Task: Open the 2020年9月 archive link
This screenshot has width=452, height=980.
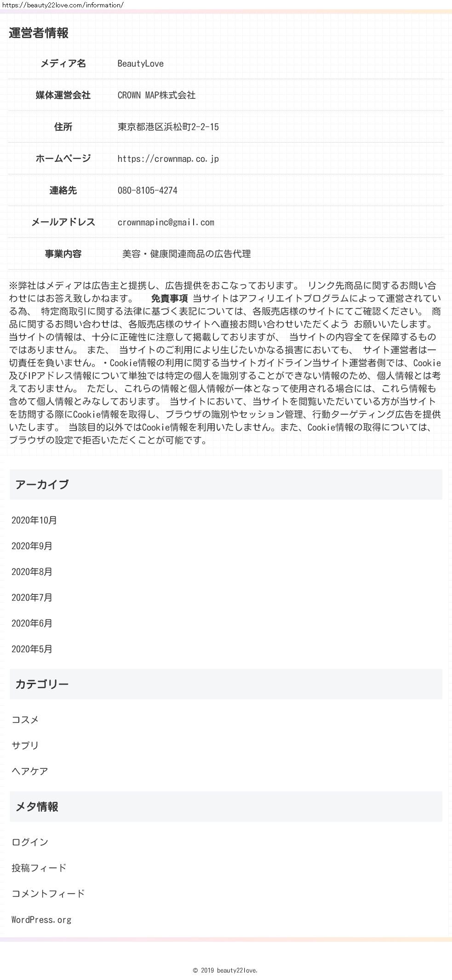Action: tap(32, 546)
